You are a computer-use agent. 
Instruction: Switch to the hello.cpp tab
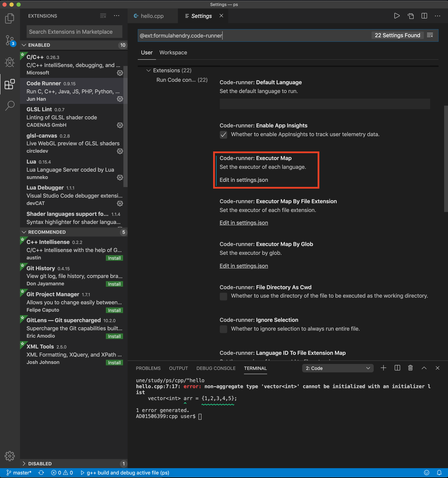152,16
